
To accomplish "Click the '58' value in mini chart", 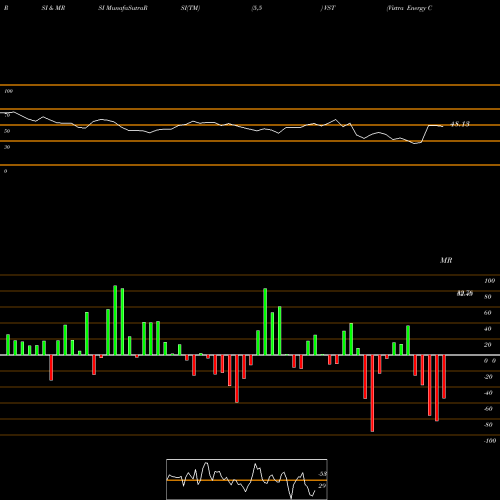I will [x=322, y=474].
